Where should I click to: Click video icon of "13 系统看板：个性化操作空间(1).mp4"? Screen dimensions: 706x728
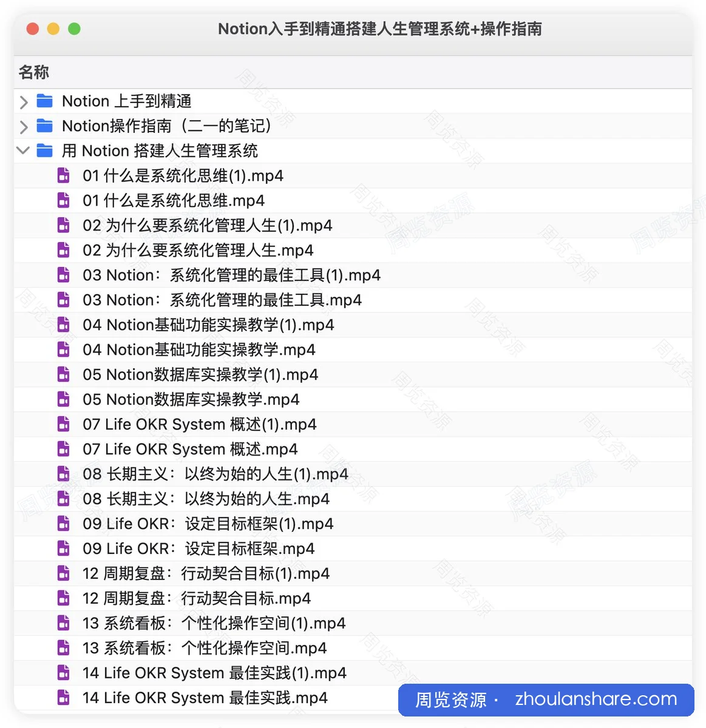(63, 623)
